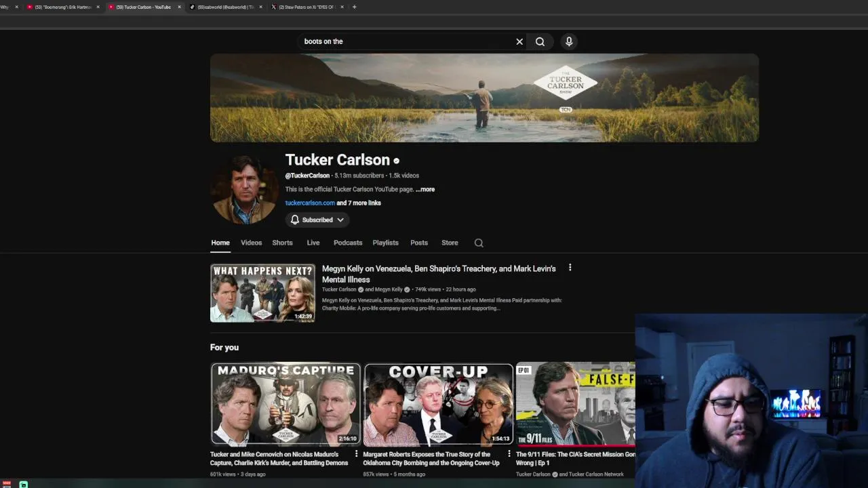
Task: Click the red news widget in taskbar
Action: pos(7,485)
